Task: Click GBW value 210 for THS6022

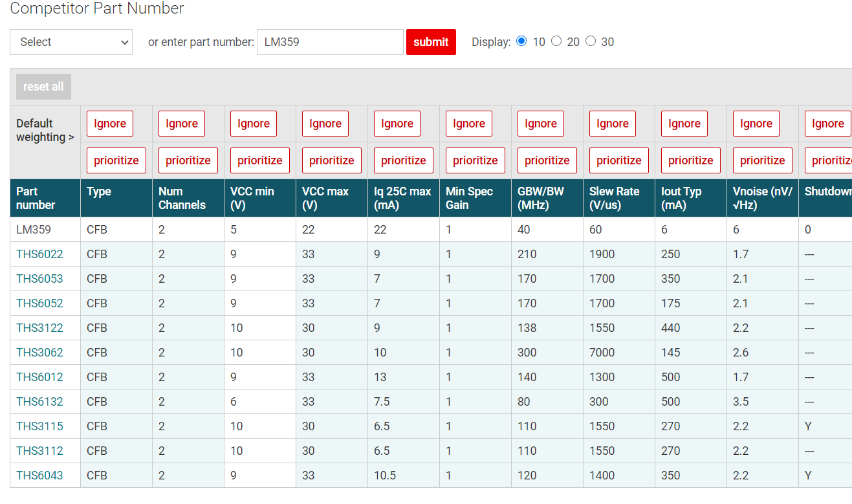Action: [527, 254]
